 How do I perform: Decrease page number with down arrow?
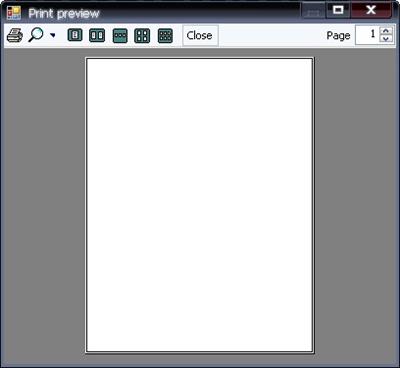[386, 39]
